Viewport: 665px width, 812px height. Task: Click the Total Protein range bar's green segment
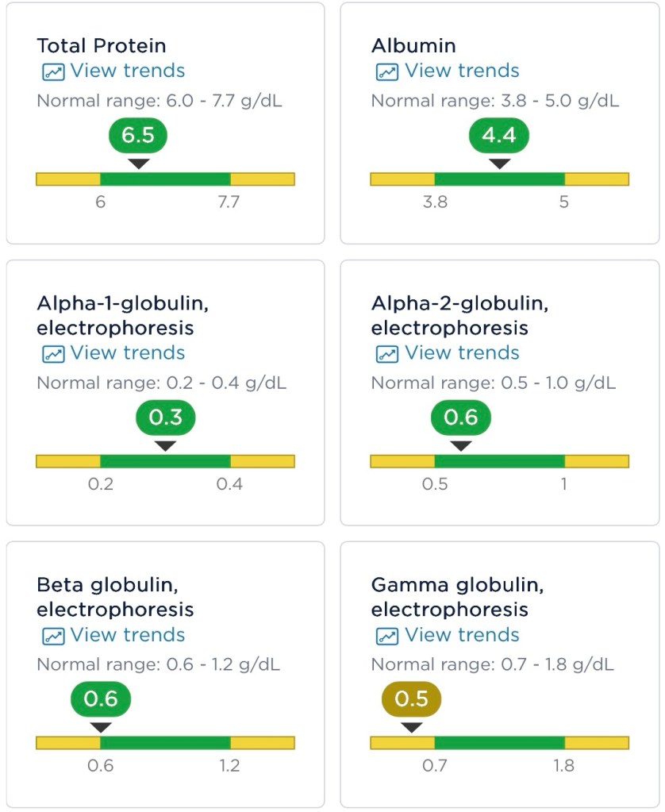pos(165,179)
